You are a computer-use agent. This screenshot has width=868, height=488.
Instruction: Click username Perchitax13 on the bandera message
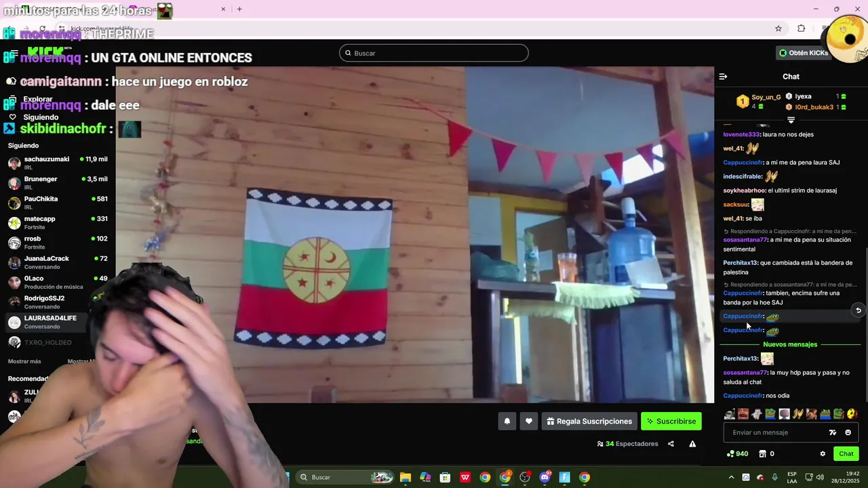pos(741,263)
